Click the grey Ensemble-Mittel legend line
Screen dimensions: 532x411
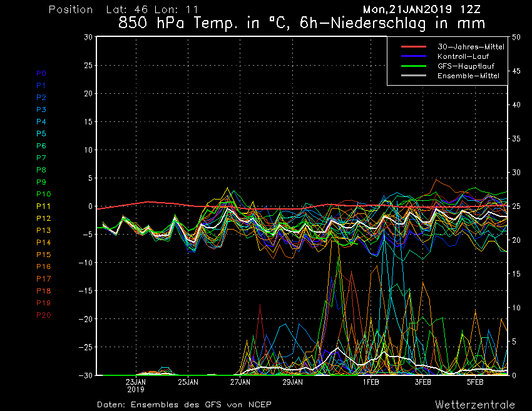coord(414,75)
